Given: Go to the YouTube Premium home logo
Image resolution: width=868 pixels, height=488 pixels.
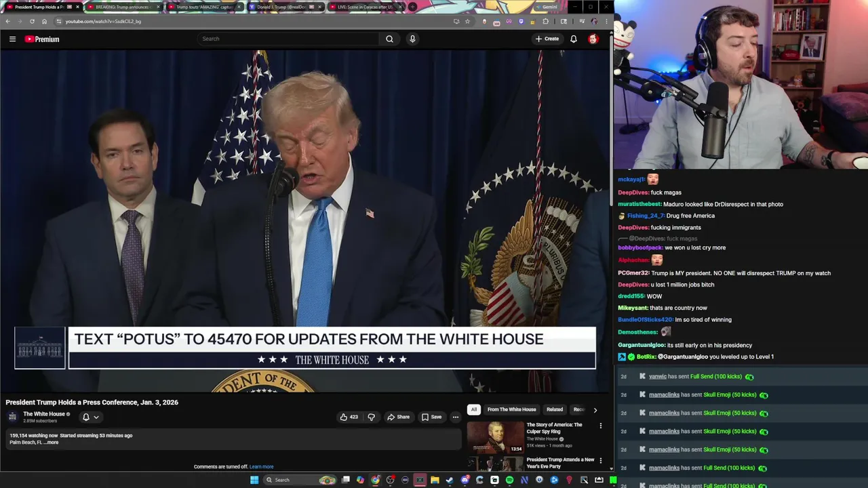Looking at the screenshot, I should (x=42, y=39).
